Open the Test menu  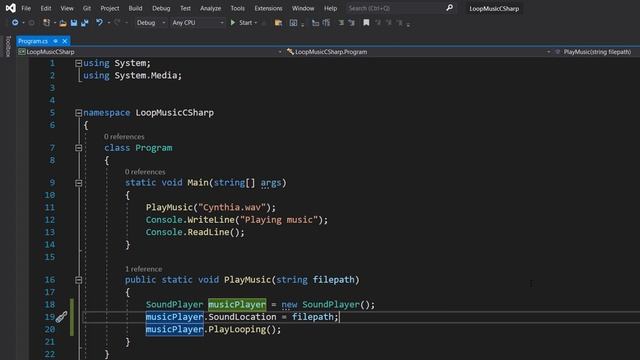click(185, 8)
